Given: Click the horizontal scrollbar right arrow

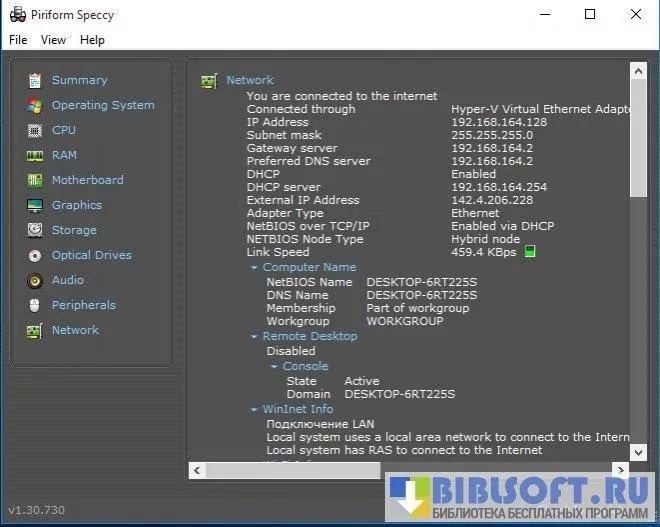Looking at the screenshot, I should 622,469.
